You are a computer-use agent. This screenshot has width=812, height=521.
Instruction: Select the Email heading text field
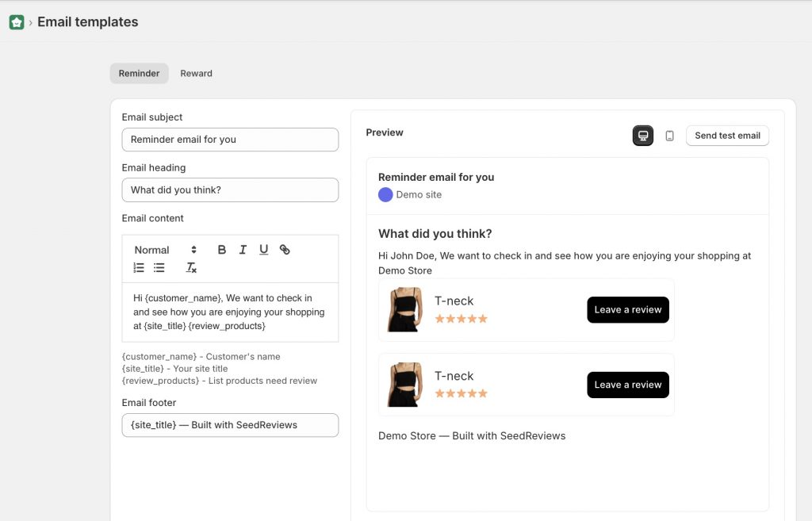coord(230,190)
